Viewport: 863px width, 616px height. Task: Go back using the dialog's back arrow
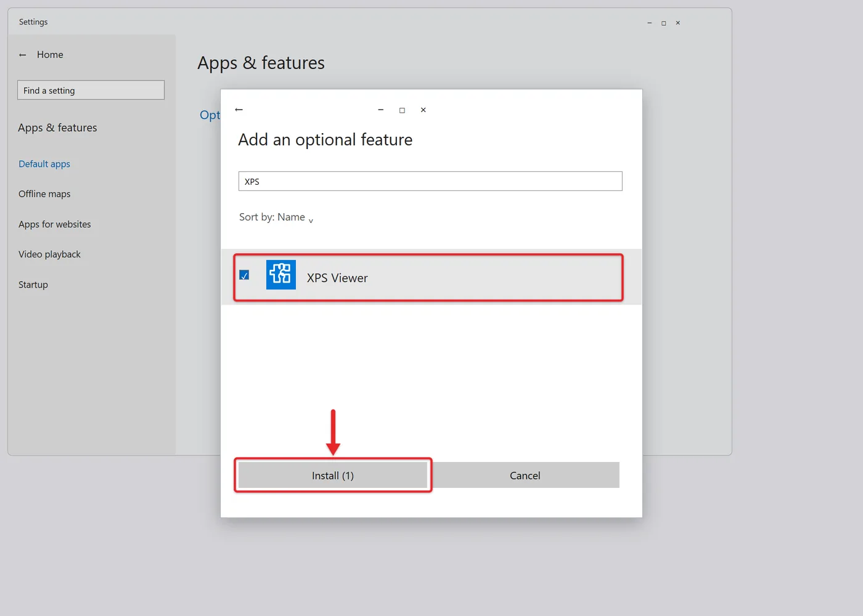point(239,110)
